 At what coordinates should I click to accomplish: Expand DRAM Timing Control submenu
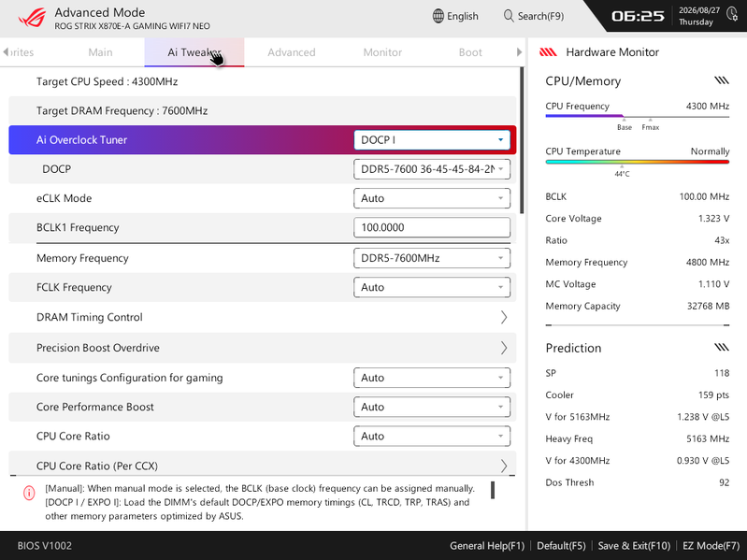[x=262, y=317]
